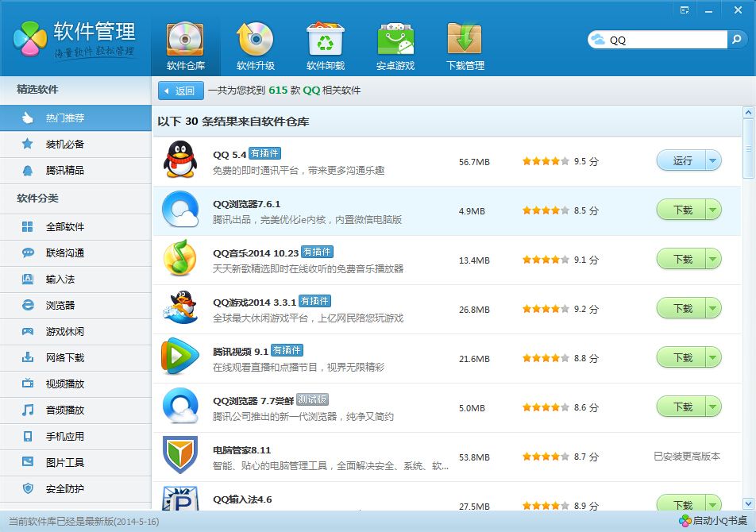Image resolution: width=756 pixels, height=532 pixels.
Task: Open the 电脑管家8.11 title link
Action: click(x=241, y=450)
